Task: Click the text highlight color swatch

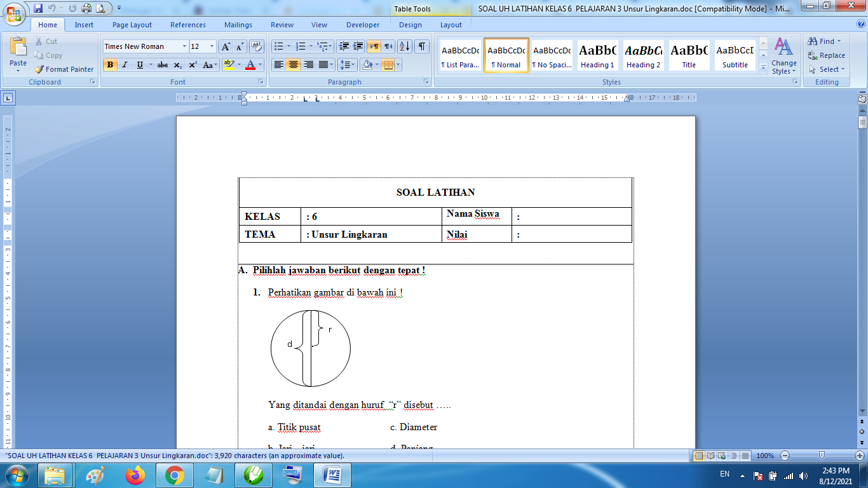Action: point(229,65)
